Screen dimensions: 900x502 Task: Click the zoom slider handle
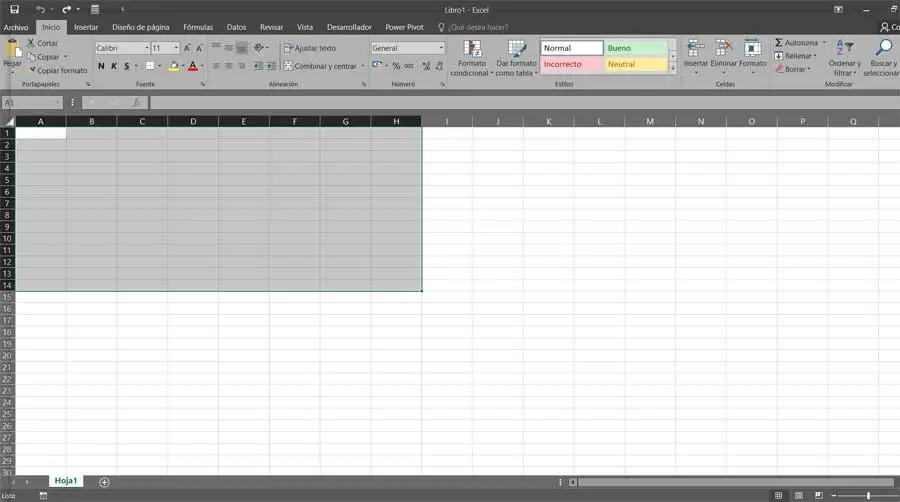(868, 495)
